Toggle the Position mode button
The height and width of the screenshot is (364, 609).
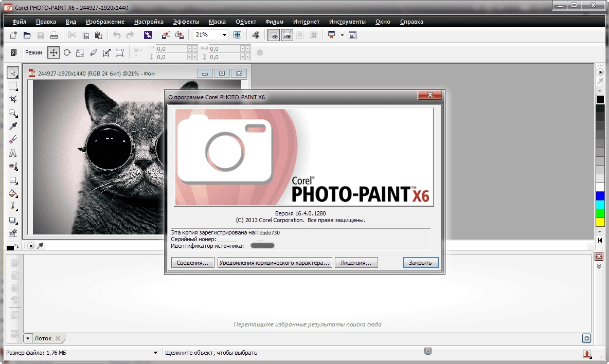[53, 52]
